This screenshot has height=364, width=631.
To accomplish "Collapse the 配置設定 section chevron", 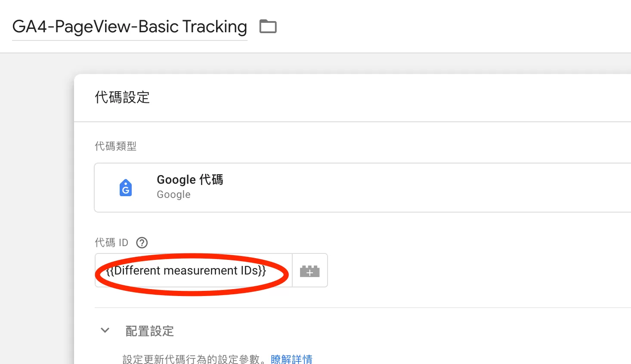I will (105, 330).
